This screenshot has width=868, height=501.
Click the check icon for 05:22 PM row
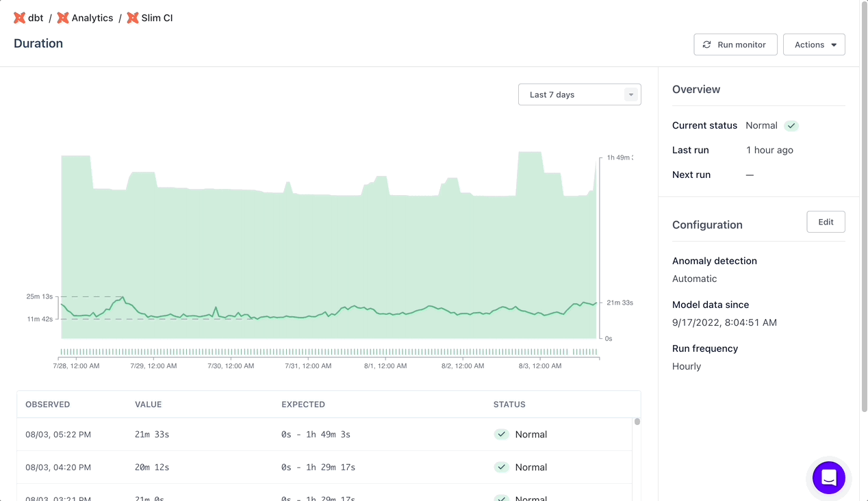502,435
